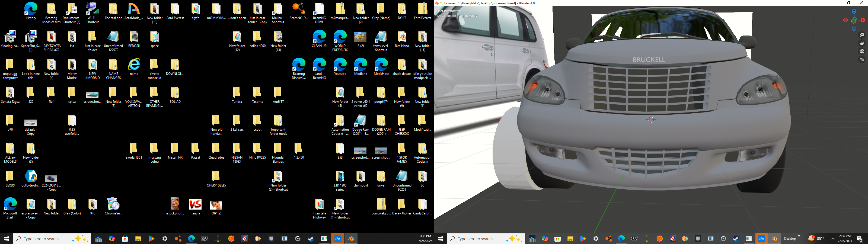Select the space desktop icon
This screenshot has width=868, height=244.
[154, 39]
